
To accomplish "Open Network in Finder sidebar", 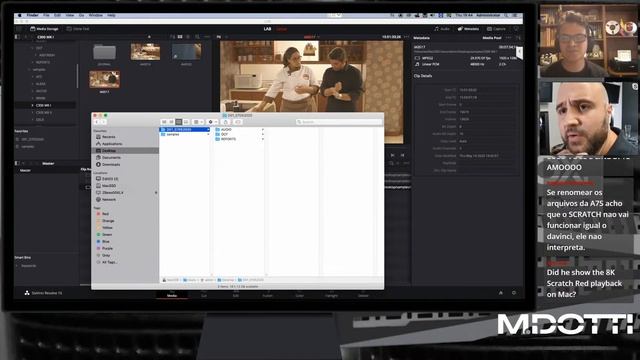I will pyautogui.click(x=109, y=200).
